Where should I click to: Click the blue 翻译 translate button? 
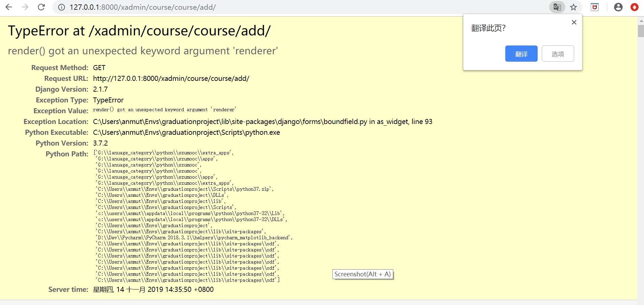coord(521,54)
